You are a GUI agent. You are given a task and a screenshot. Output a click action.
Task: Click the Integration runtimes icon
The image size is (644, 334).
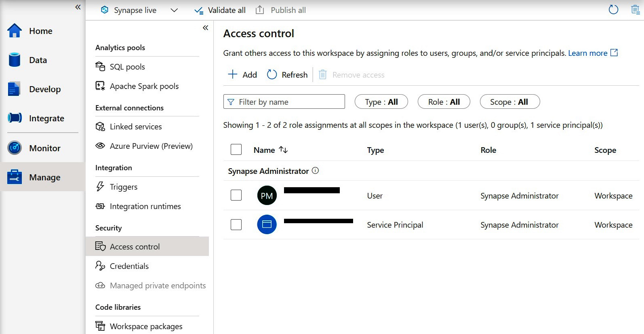tap(100, 206)
